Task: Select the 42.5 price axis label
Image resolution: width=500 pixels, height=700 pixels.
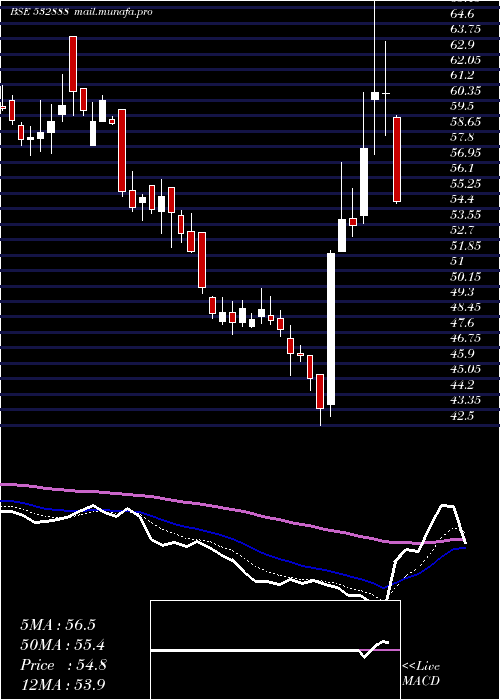Action: (x=462, y=415)
